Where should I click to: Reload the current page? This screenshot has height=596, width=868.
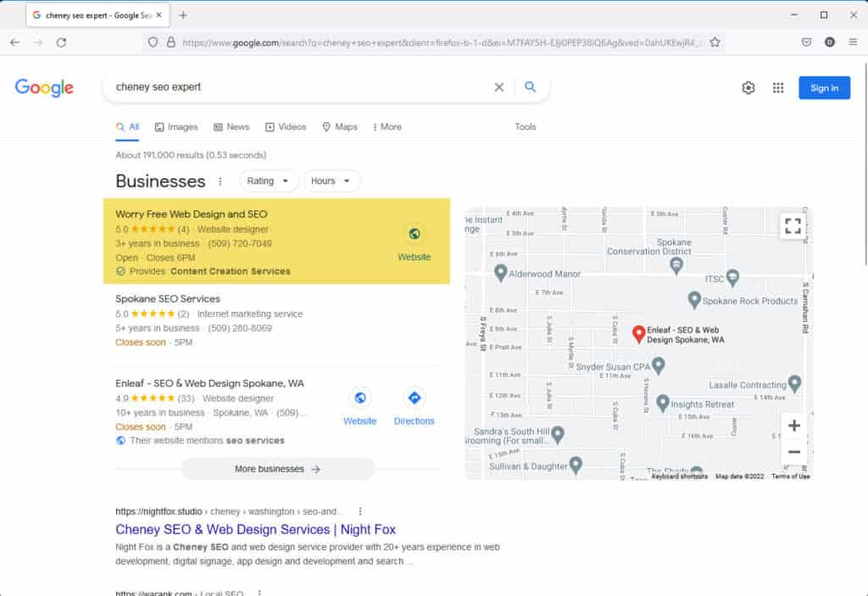61,42
